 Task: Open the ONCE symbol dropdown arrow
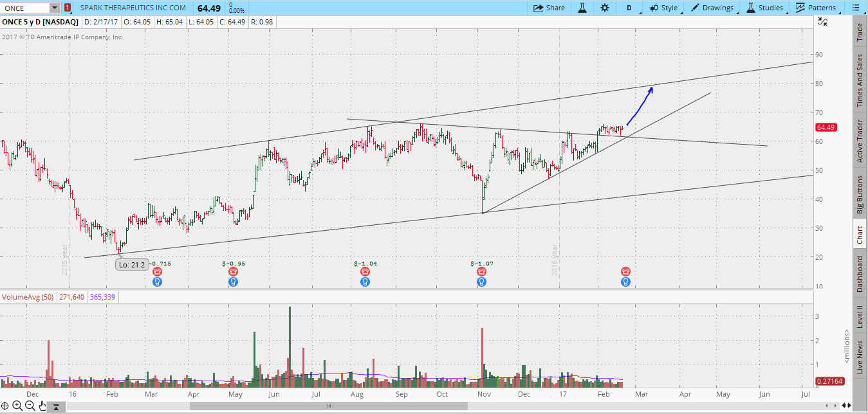[54, 8]
